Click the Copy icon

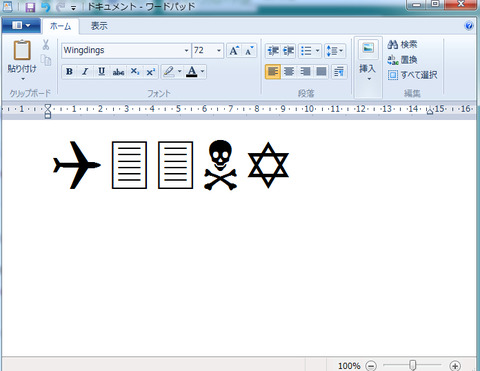pos(46,60)
